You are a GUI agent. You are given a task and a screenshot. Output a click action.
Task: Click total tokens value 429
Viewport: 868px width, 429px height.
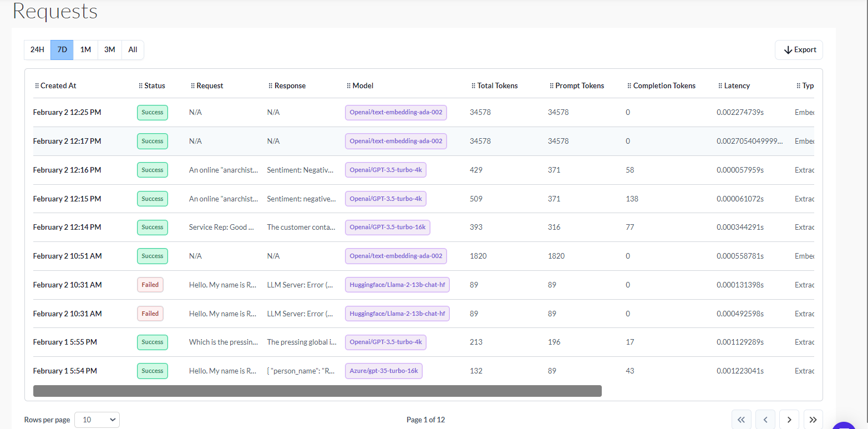476,170
